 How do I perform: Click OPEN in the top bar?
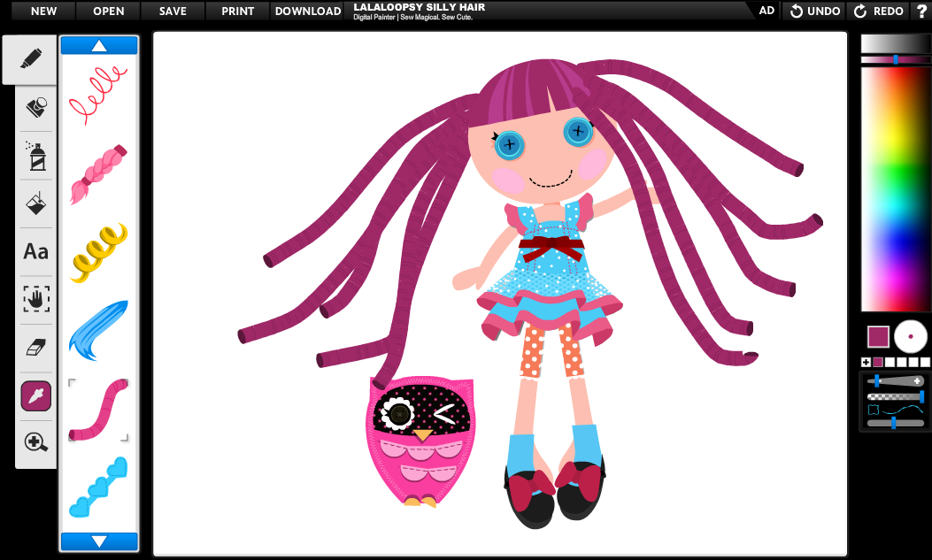(x=108, y=11)
